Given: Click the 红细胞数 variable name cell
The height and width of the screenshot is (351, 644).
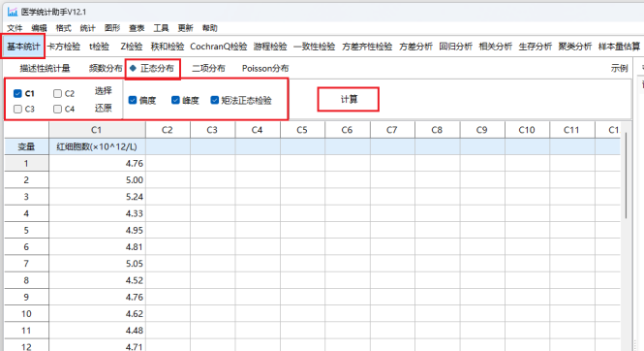Looking at the screenshot, I should pyautogui.click(x=97, y=146).
